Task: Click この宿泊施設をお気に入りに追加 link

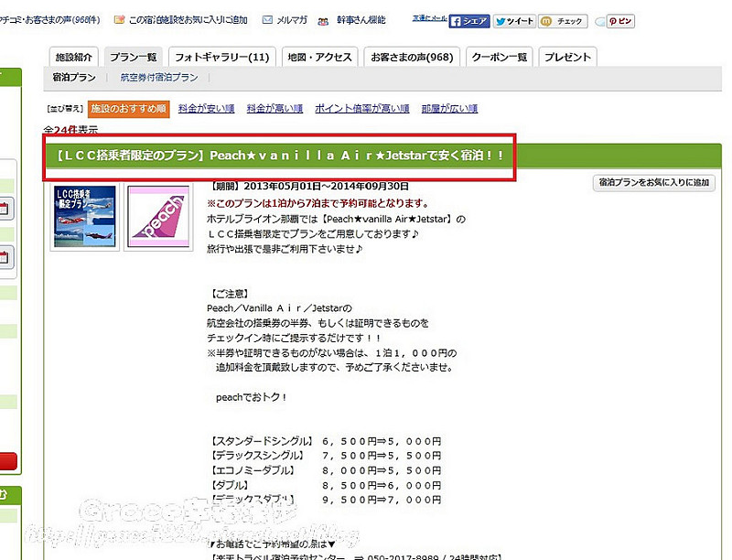Action: click(x=188, y=20)
